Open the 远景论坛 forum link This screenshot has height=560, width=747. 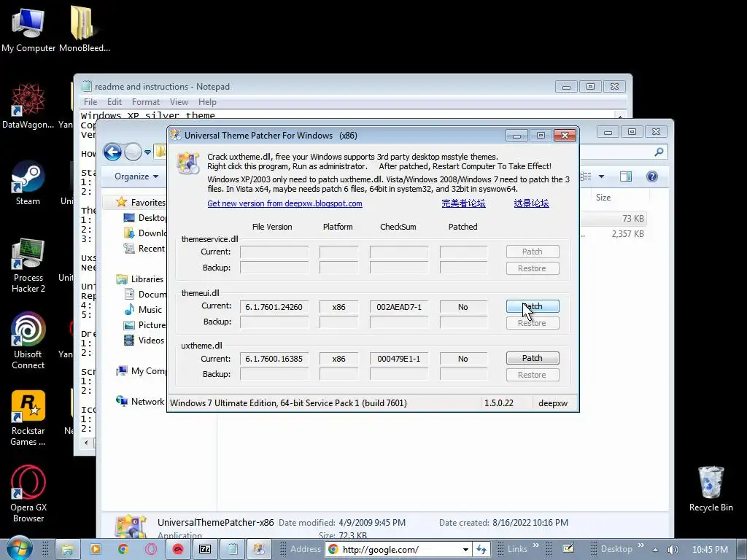point(531,203)
